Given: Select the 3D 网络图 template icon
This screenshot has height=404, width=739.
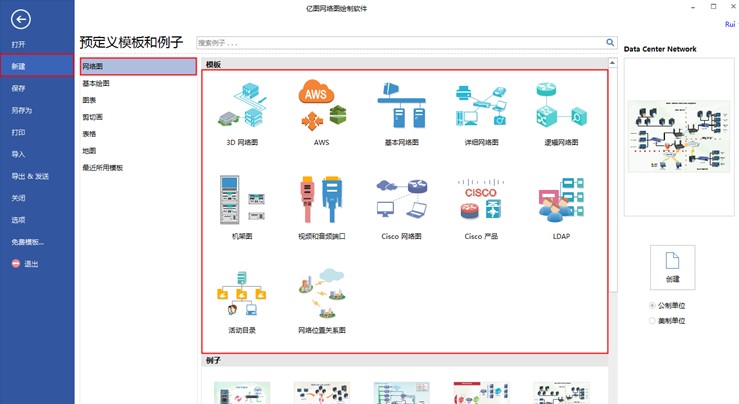Looking at the screenshot, I should [242, 105].
